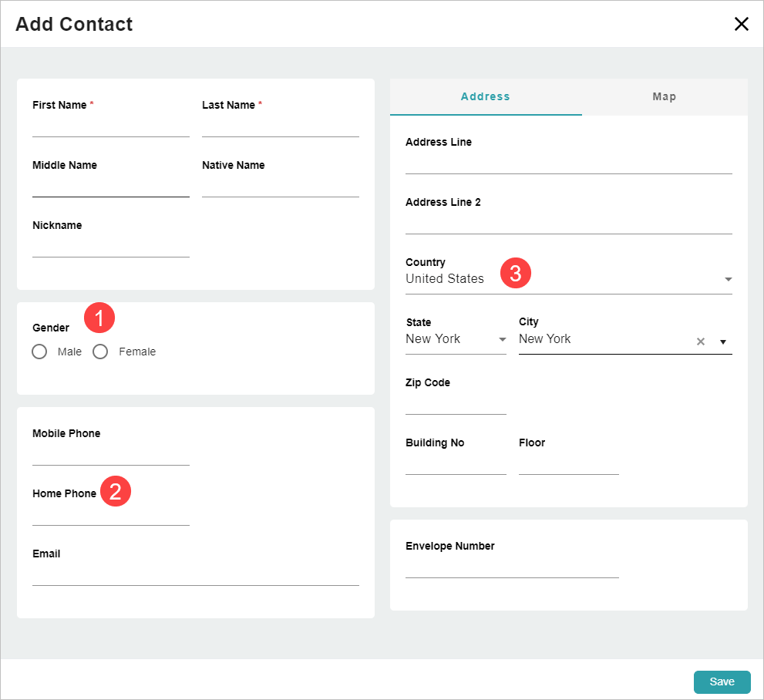This screenshot has height=700, width=764.
Task: Click the Building No field
Action: click(456, 465)
